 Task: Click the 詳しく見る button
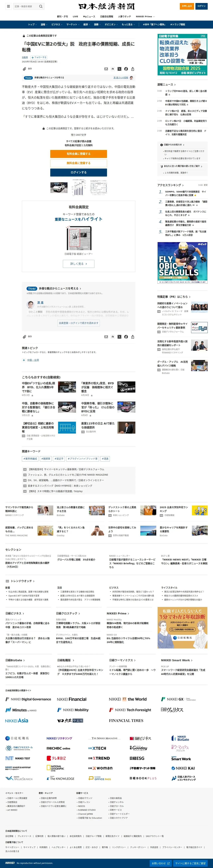point(78,264)
